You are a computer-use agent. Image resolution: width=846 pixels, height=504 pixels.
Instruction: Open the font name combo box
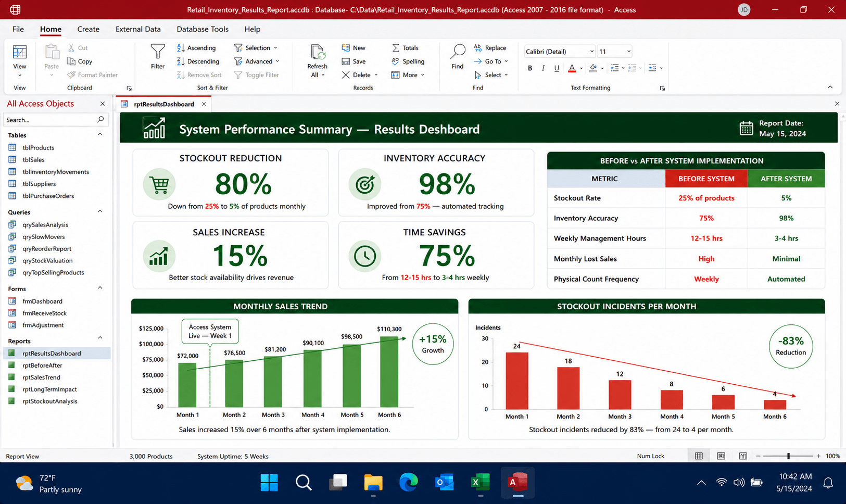pos(560,52)
